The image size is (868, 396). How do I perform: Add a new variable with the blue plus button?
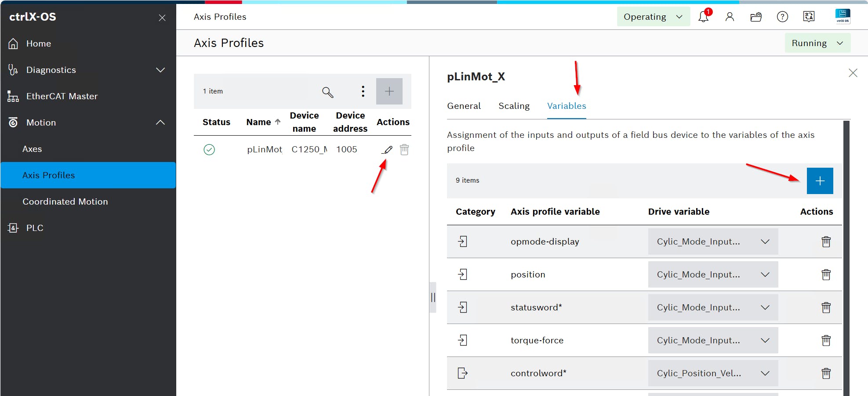click(820, 181)
